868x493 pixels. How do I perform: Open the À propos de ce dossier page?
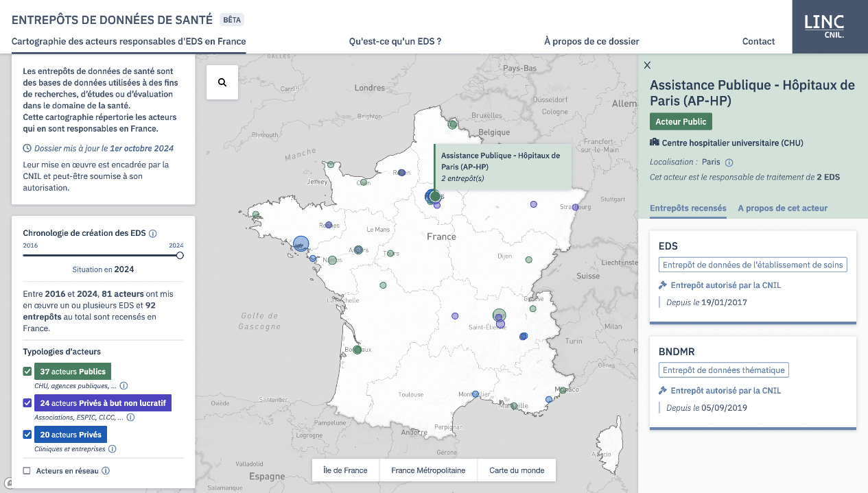pyautogui.click(x=591, y=41)
